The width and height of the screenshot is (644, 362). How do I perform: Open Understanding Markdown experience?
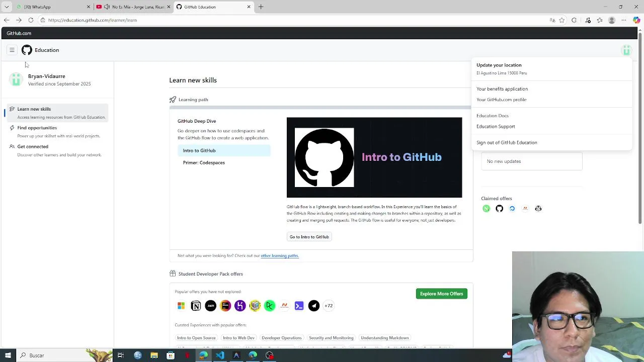385,338
